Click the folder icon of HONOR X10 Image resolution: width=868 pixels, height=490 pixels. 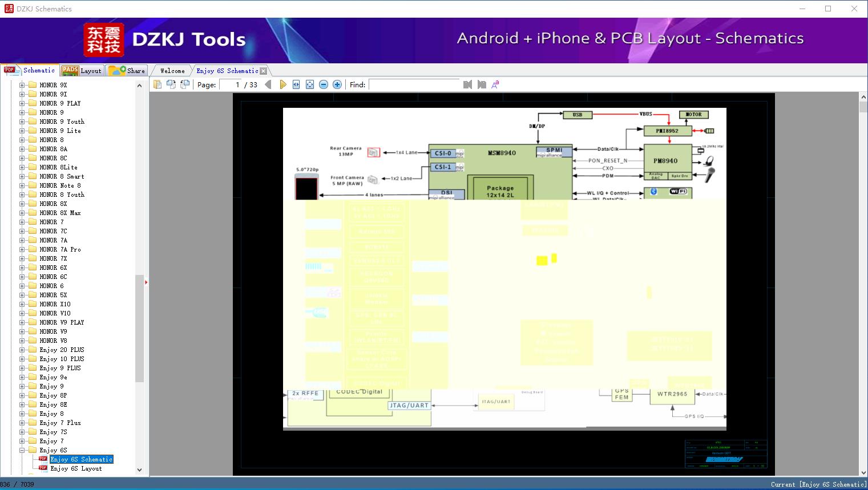point(33,304)
